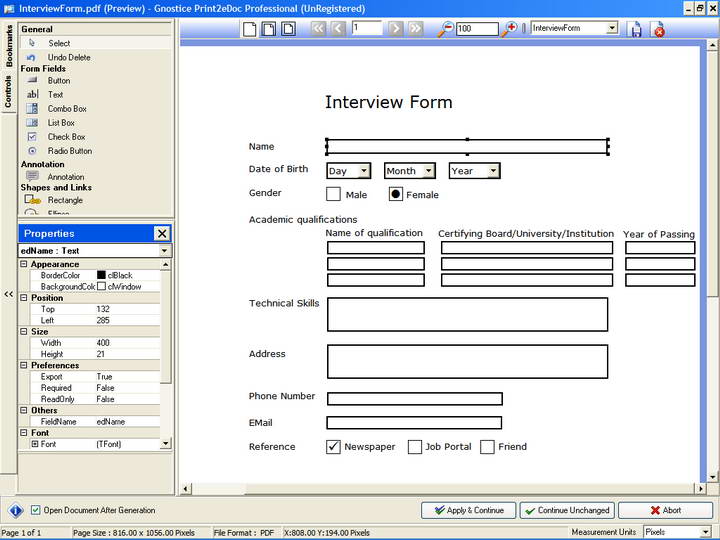Viewport: 720px width, 540px height.
Task: Open the Measurement Units Pixels dropdown
Action: click(706, 532)
